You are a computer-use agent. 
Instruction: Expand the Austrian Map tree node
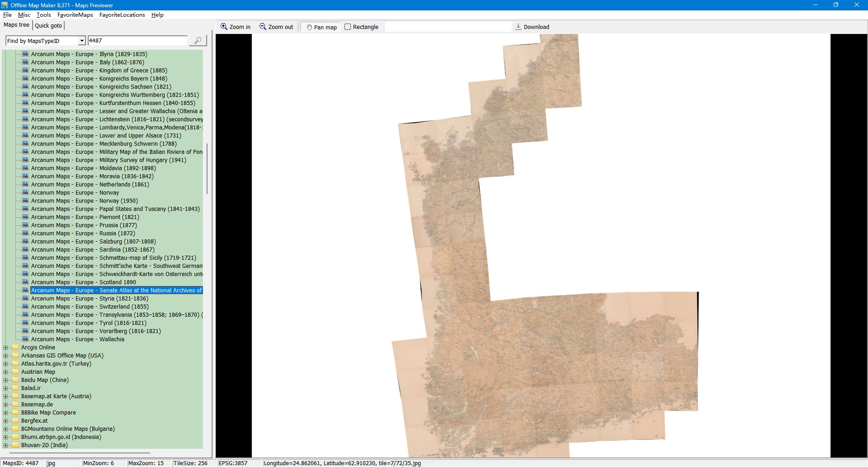tap(6, 372)
